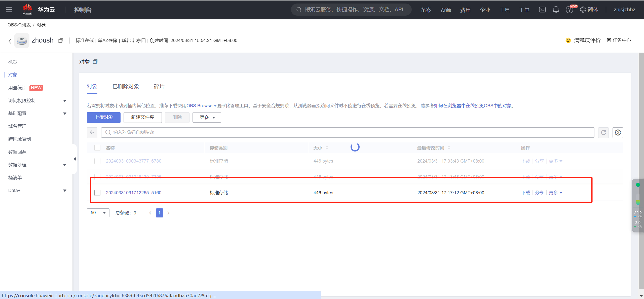The image size is (644, 299).
Task: Open the hamburger navigation menu
Action: point(9,10)
